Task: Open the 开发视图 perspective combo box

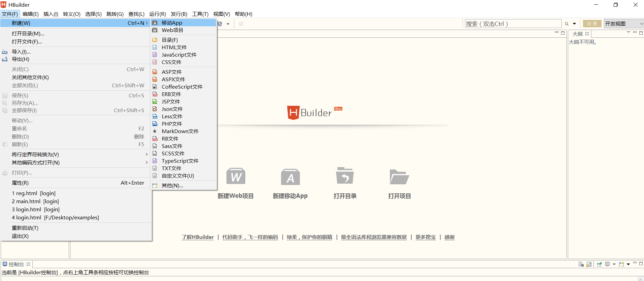Action: (x=624, y=24)
